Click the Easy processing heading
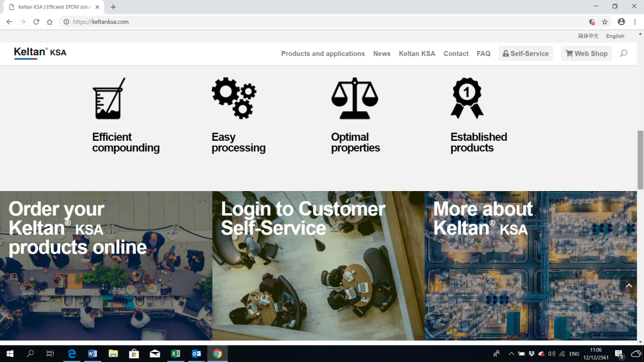Viewport: 644px width, 362px height. pyautogui.click(x=238, y=143)
